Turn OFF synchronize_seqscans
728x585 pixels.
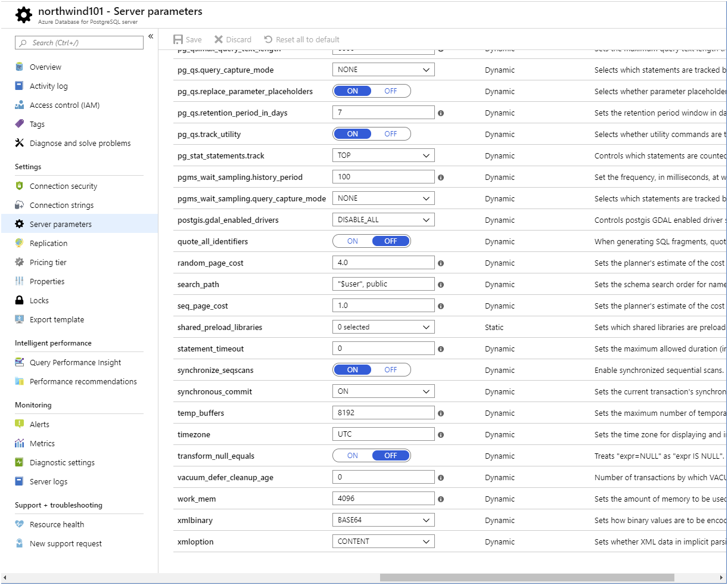pos(391,370)
